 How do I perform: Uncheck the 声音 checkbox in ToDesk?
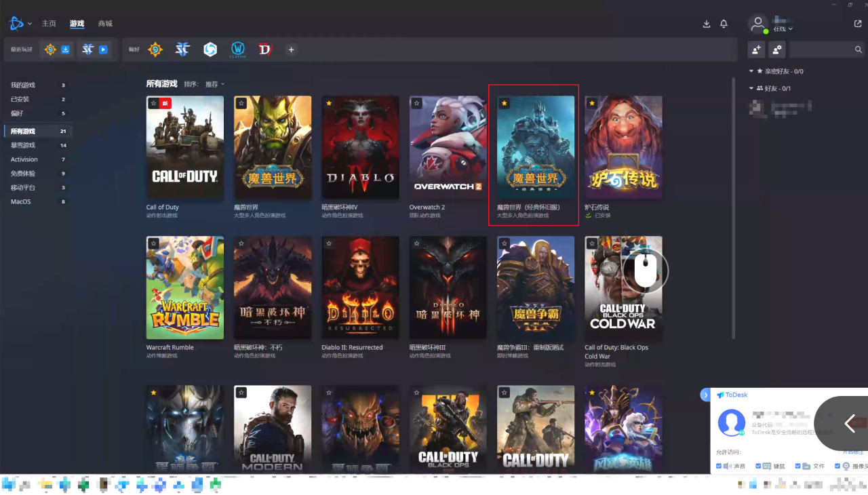click(720, 467)
